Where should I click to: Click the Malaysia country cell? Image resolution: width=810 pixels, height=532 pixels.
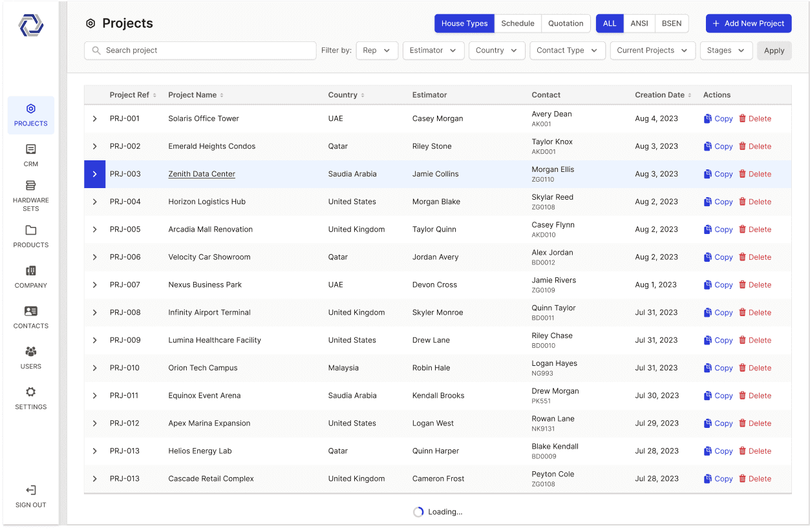pyautogui.click(x=343, y=368)
